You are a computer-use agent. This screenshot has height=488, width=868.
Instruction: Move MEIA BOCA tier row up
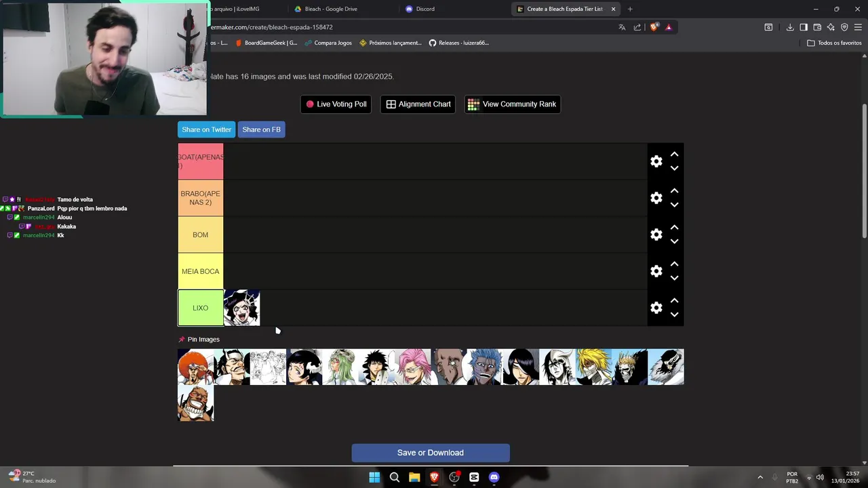[674, 264]
